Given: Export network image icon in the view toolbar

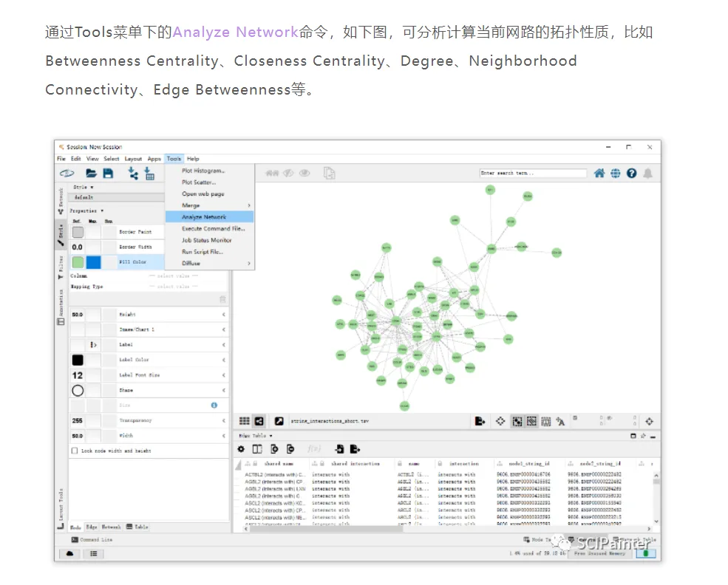Looking at the screenshot, I should click(x=480, y=421).
